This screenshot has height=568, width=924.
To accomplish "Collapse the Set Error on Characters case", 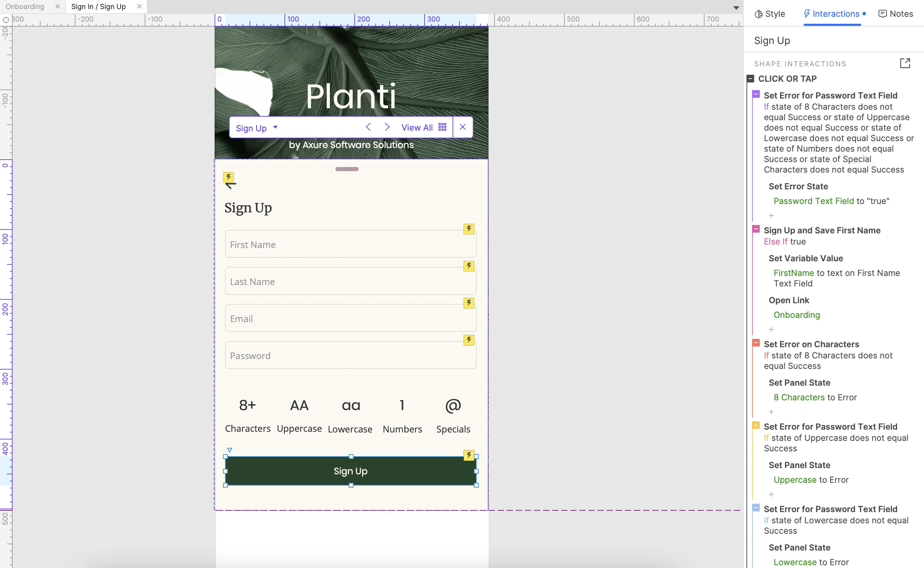I will click(756, 343).
